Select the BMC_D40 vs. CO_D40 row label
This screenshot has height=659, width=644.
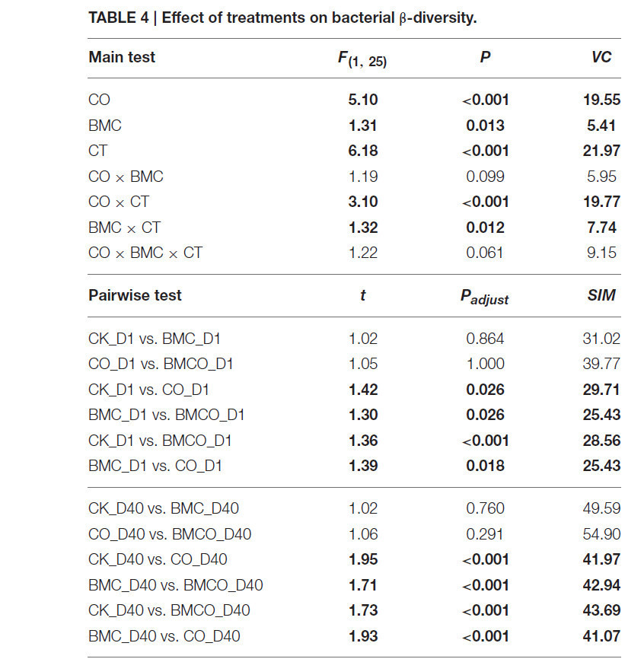coord(164,637)
